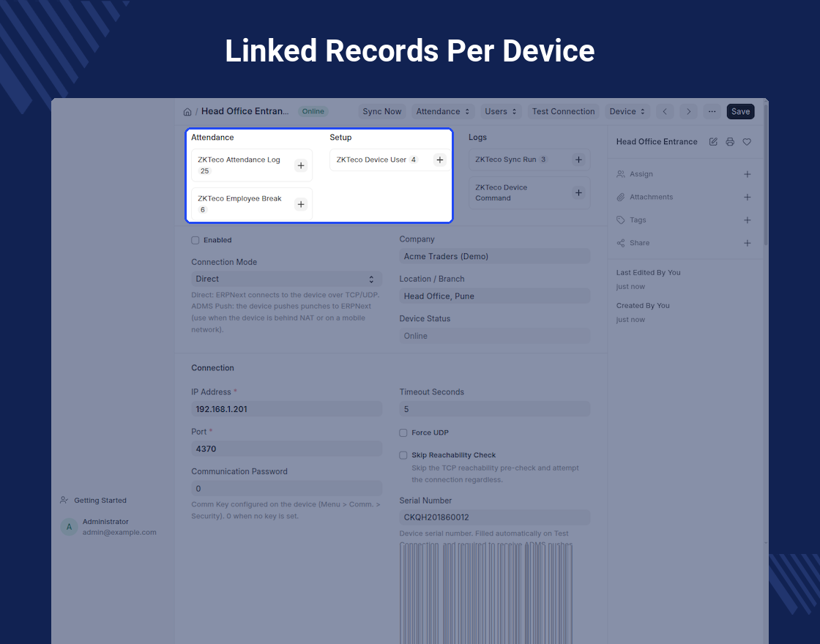Open ZKTeco Device Command linked records
Image resolution: width=820 pixels, height=644 pixels.
click(501, 193)
